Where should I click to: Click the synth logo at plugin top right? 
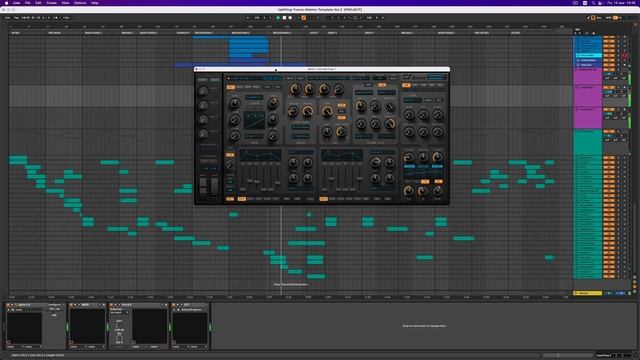tap(414, 77)
